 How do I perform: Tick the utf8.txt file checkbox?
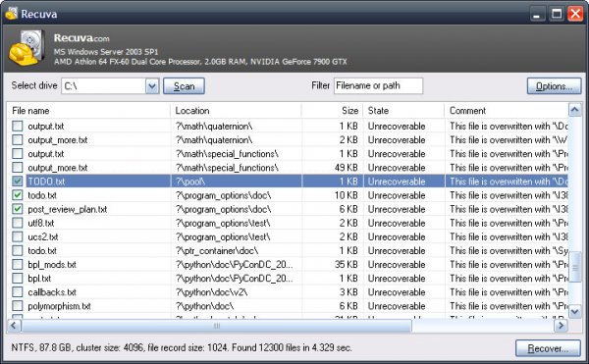(18, 223)
